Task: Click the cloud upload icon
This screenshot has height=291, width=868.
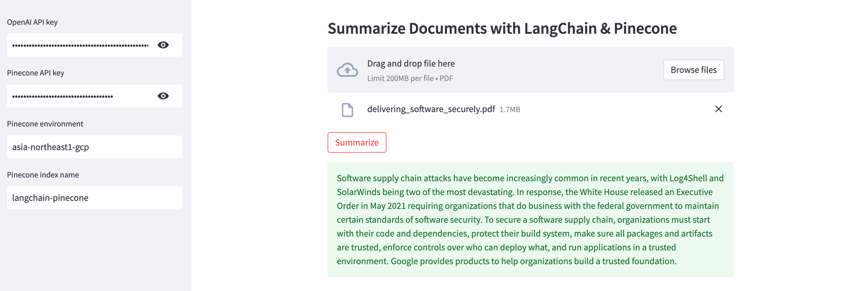Action: 348,70
